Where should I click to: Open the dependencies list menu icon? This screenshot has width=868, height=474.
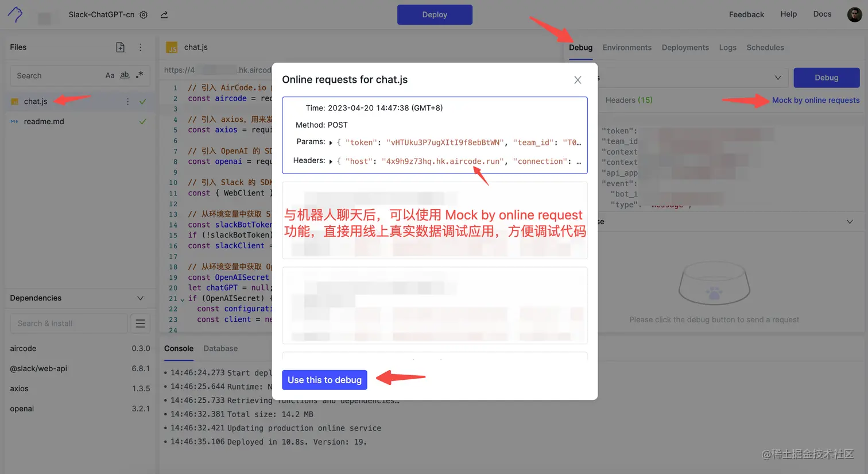[140, 323]
